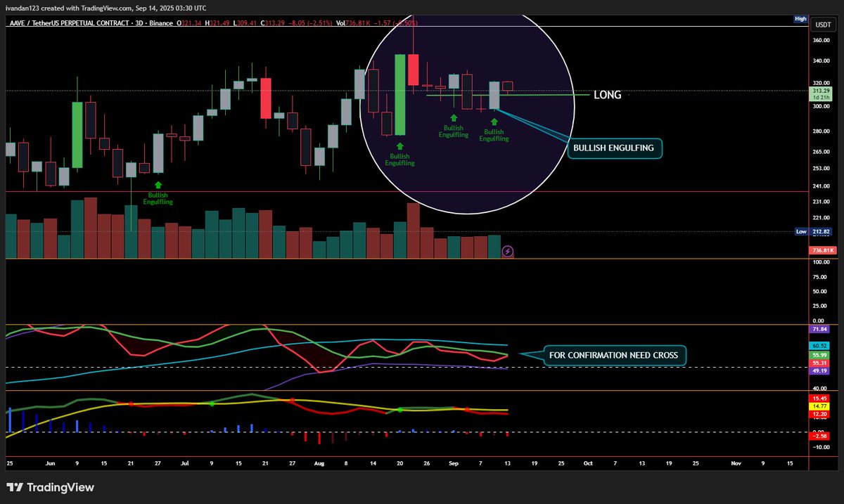Click the 100.00 indicator scale label
Viewport: 844px width, 504px height.
pyautogui.click(x=821, y=262)
